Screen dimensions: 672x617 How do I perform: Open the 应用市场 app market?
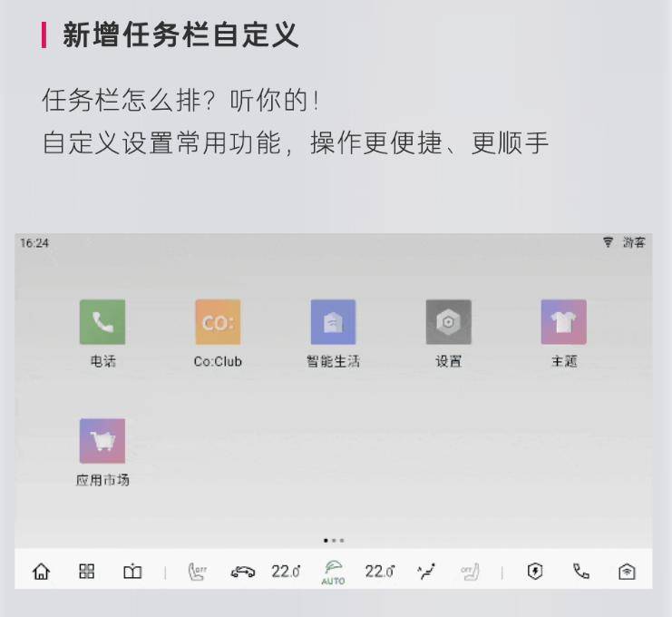(102, 441)
